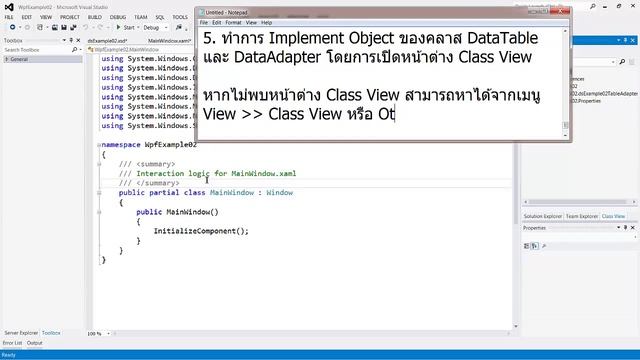Open Notepad File menu
This screenshot has height=360, width=640.
(x=204, y=23)
